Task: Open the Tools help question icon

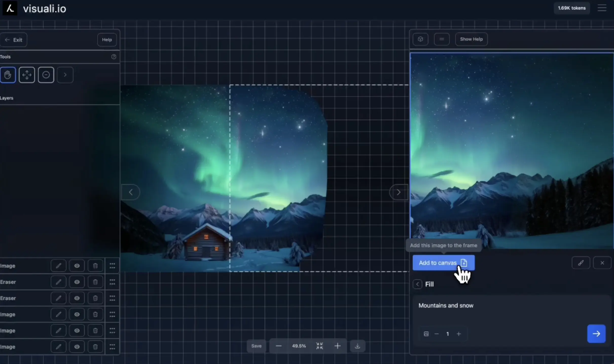Action: [x=114, y=57]
